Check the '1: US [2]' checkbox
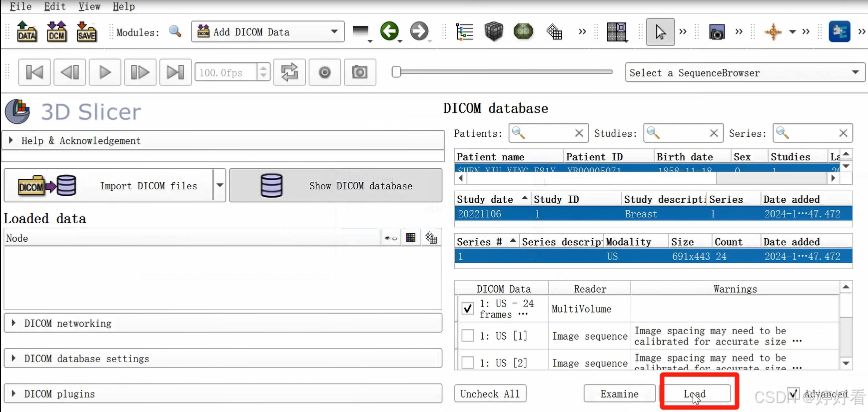The height and width of the screenshot is (412, 868). click(468, 363)
